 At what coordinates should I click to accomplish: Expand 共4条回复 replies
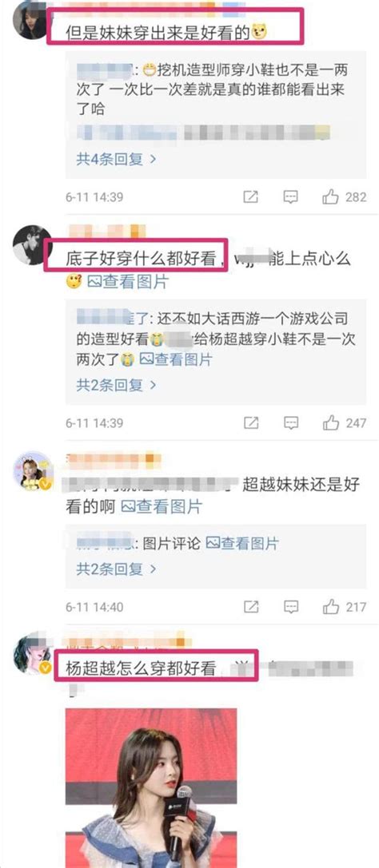tap(117, 160)
